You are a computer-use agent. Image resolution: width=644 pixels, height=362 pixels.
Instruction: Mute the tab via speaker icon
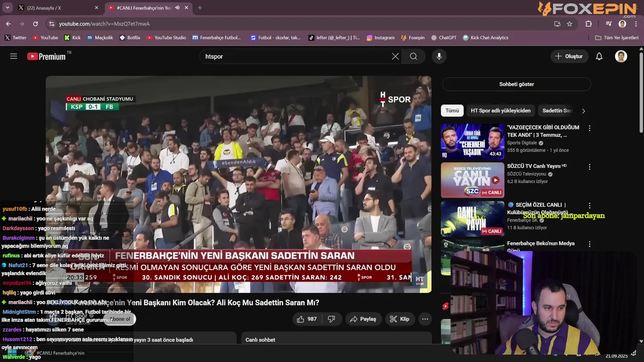[x=177, y=8]
